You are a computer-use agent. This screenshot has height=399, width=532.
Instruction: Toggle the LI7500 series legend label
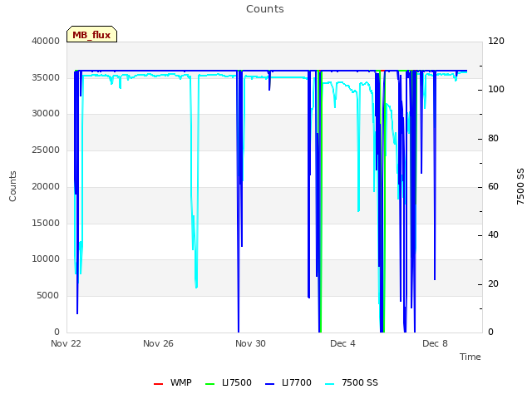click(236, 382)
